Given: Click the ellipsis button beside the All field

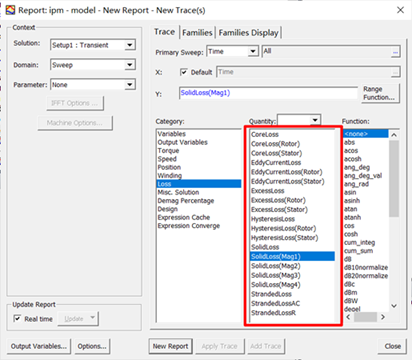Looking at the screenshot, I should [x=395, y=52].
